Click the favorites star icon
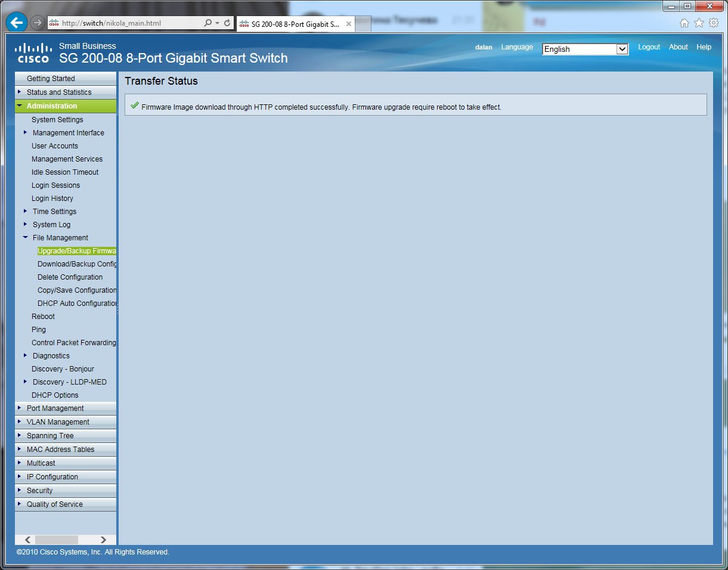 tap(699, 23)
